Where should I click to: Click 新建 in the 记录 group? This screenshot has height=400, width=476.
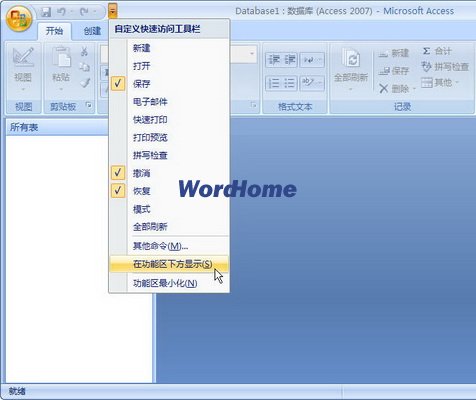tap(394, 53)
